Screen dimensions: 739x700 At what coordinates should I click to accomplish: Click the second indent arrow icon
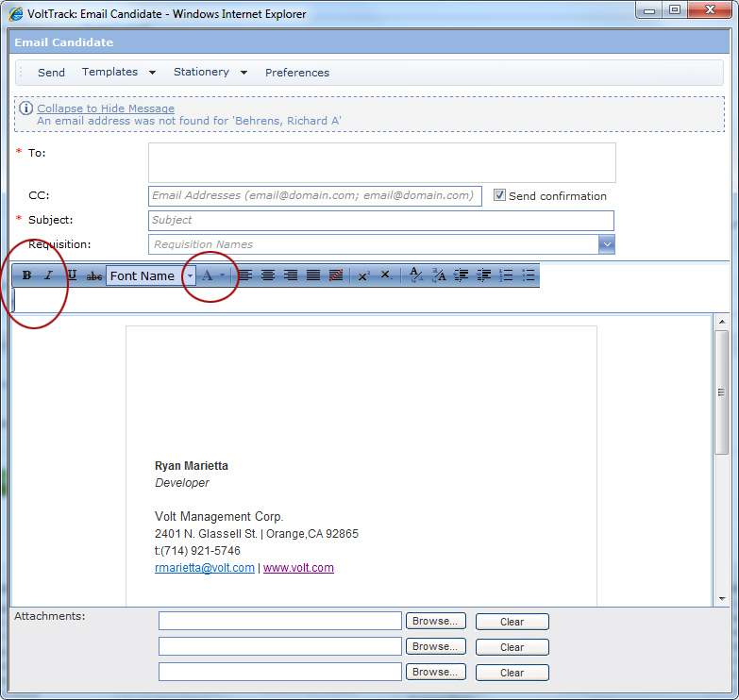(x=484, y=275)
